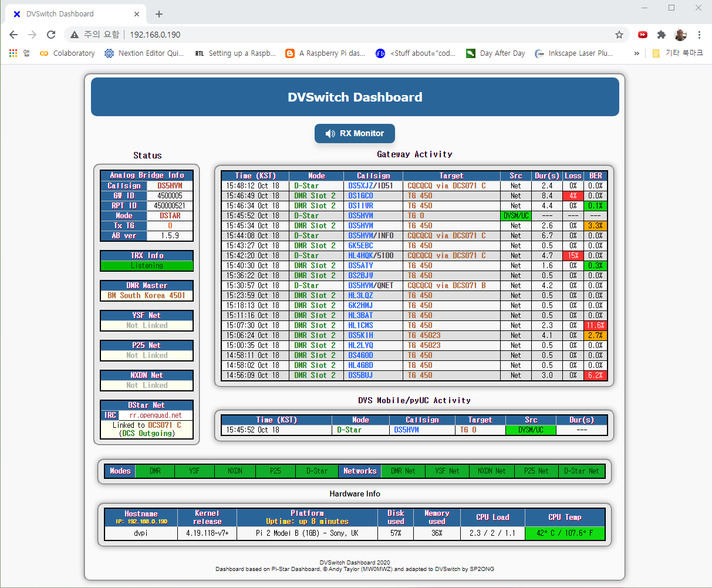Click callsign HL3LQZ in Gateway Activity
The width and height of the screenshot is (712, 588).
pyautogui.click(x=360, y=295)
